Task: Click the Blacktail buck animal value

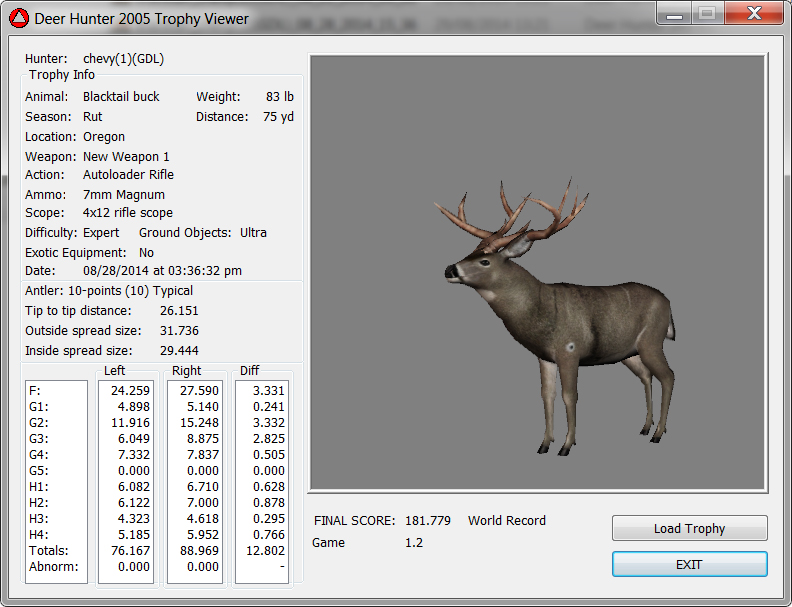Action: tap(121, 97)
